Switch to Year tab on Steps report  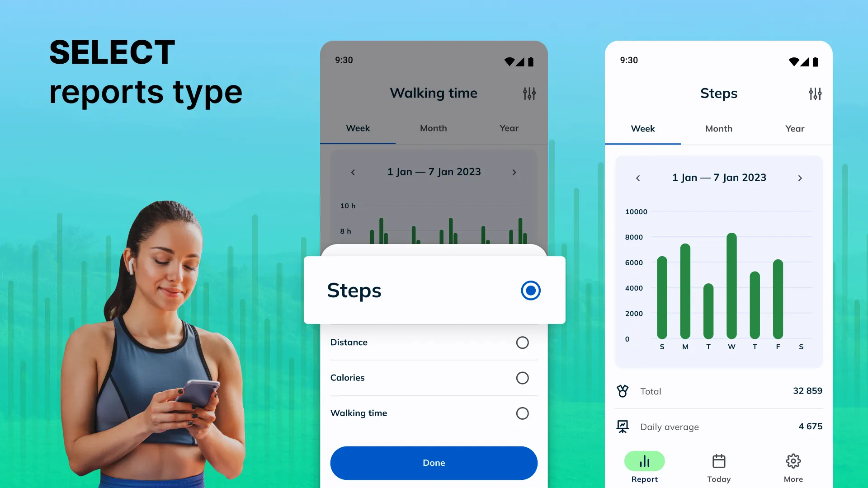[795, 128]
